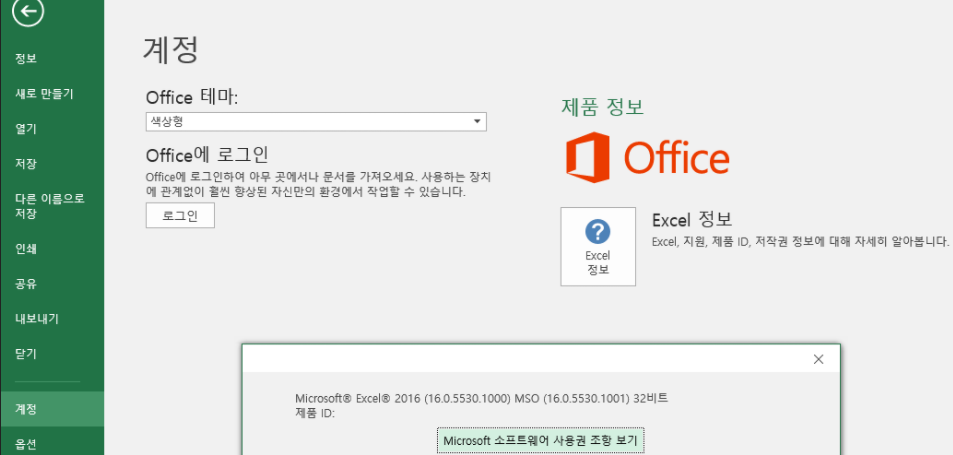Image resolution: width=953 pixels, height=455 pixels.
Task: Click Microsoft 소프트웨어 사용권 조항 보기 button
Action: (x=541, y=441)
